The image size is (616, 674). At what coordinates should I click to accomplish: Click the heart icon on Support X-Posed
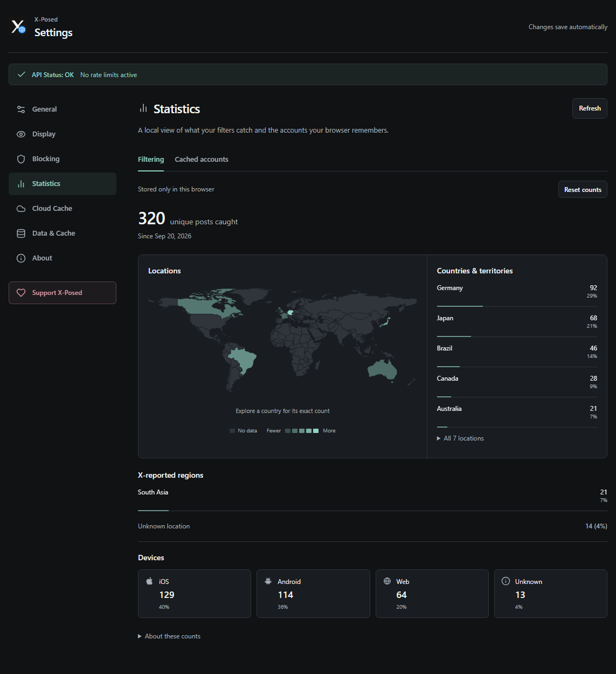(21, 293)
